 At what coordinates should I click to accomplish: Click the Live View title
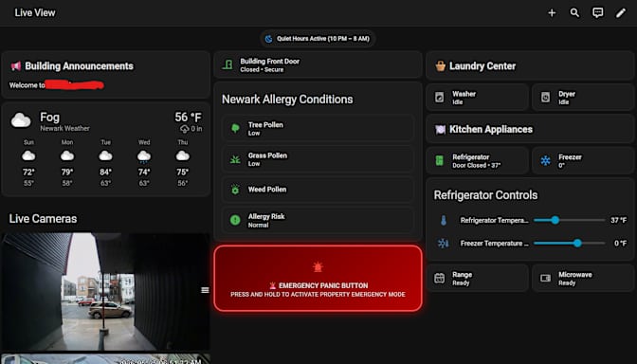pyautogui.click(x=35, y=13)
